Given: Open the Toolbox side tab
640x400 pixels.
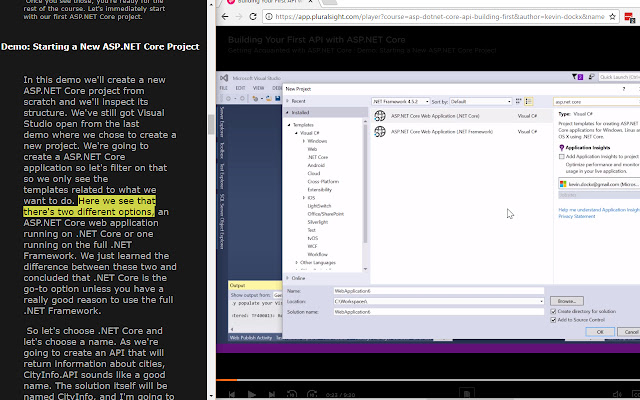Looking at the screenshot, I should pos(222,150).
